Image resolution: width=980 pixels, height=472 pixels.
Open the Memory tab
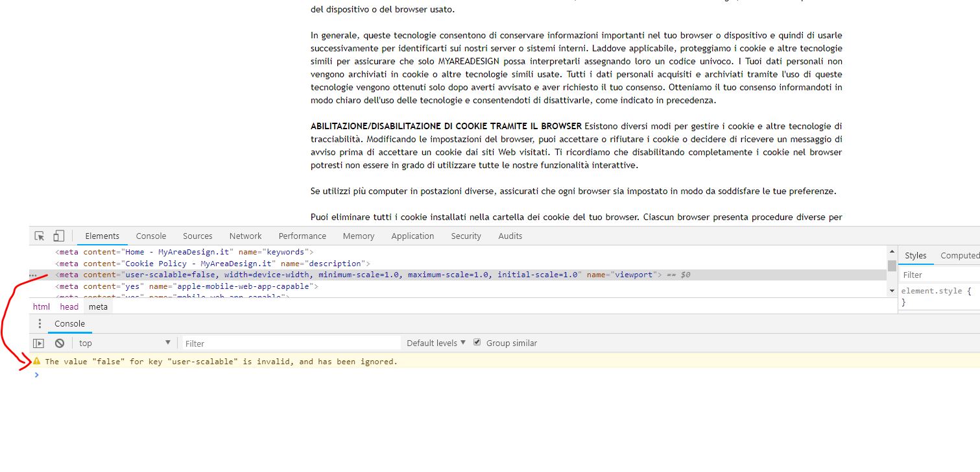(x=359, y=236)
